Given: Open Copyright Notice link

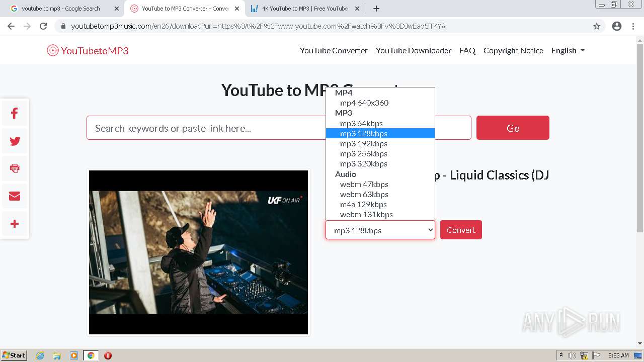Looking at the screenshot, I should [x=513, y=50].
